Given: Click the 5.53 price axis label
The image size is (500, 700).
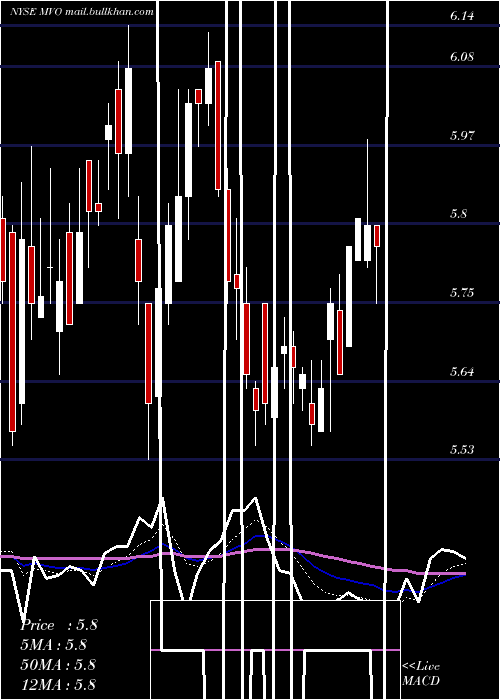Looking at the screenshot, I should 462,450.
